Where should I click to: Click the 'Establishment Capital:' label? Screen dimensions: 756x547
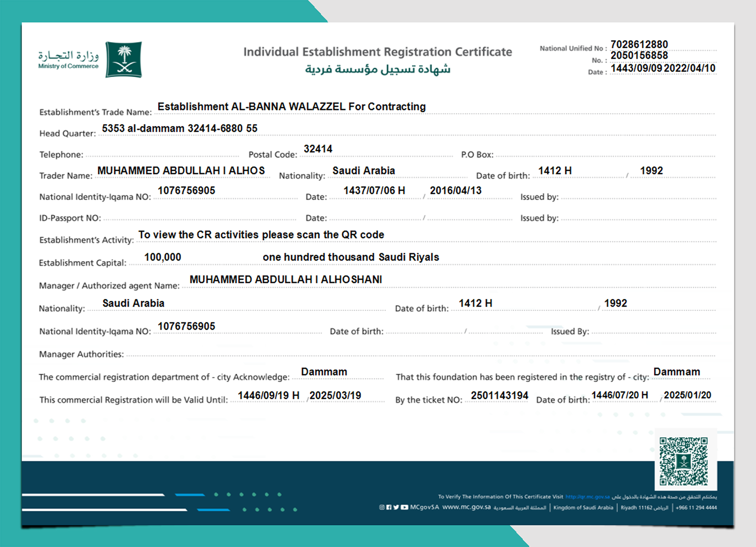click(83, 263)
